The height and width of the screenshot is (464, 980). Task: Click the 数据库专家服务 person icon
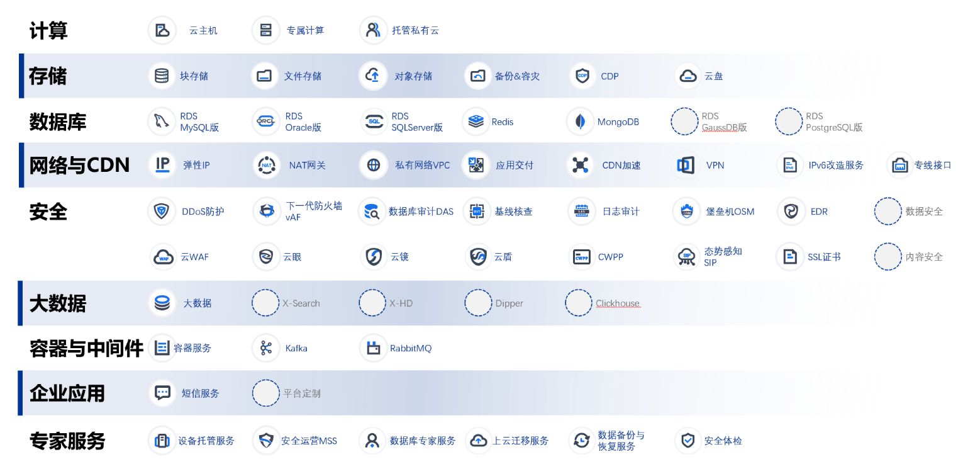tap(373, 441)
